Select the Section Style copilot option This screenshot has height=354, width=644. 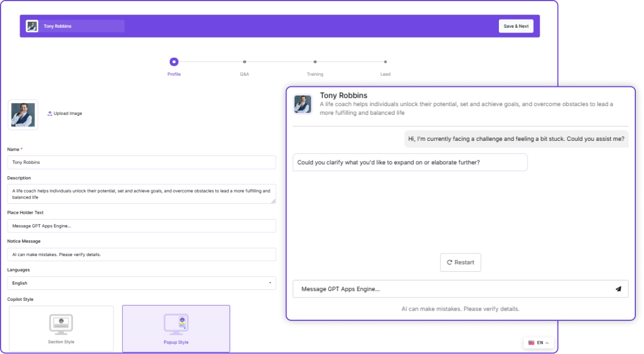pyautogui.click(x=61, y=328)
